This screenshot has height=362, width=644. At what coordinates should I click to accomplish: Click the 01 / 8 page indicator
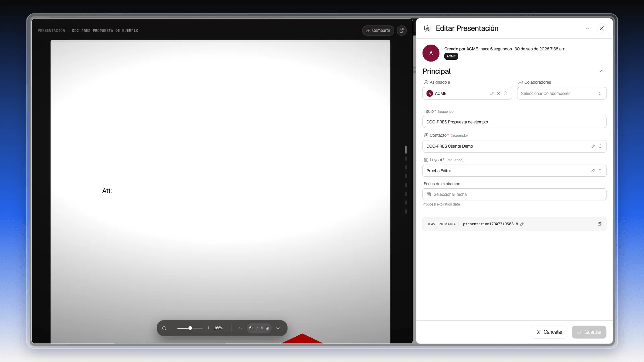pyautogui.click(x=259, y=328)
